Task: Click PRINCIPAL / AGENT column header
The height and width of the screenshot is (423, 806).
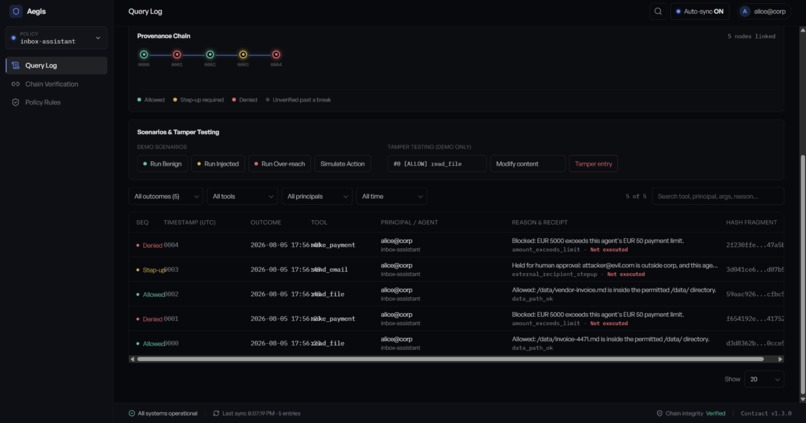Action: pyautogui.click(x=409, y=223)
